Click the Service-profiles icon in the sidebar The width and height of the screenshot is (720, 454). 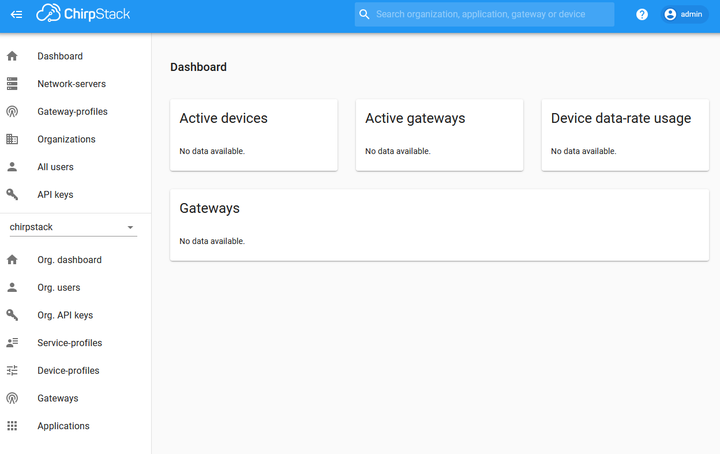click(x=12, y=343)
